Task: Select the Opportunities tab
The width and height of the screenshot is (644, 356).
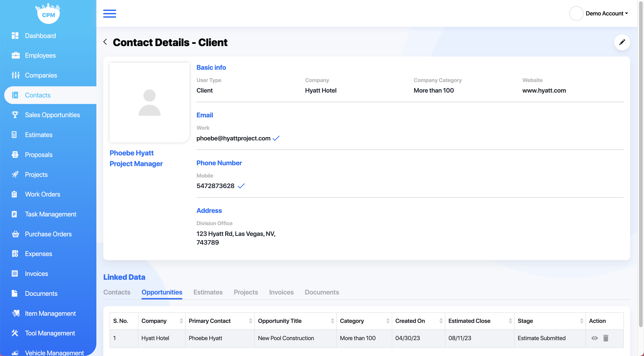Action: [x=162, y=292]
